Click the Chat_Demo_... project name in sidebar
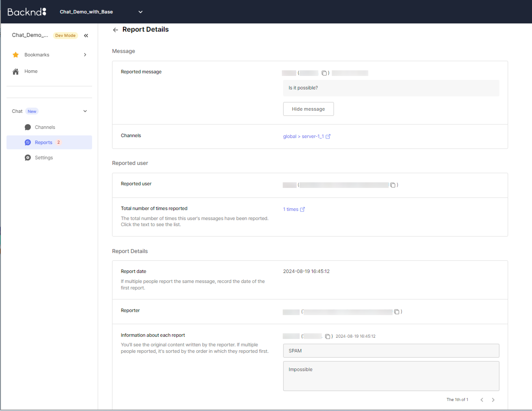 point(30,35)
